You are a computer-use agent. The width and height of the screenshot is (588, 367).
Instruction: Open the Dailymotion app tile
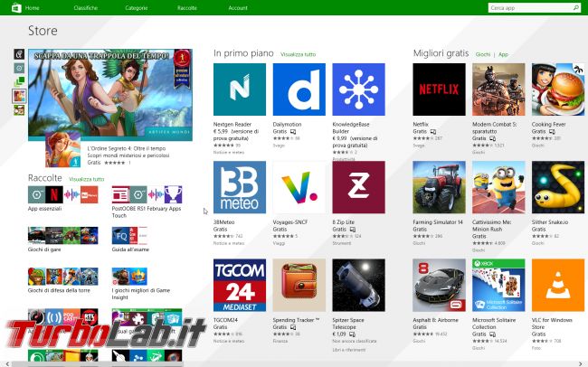pyautogui.click(x=299, y=89)
